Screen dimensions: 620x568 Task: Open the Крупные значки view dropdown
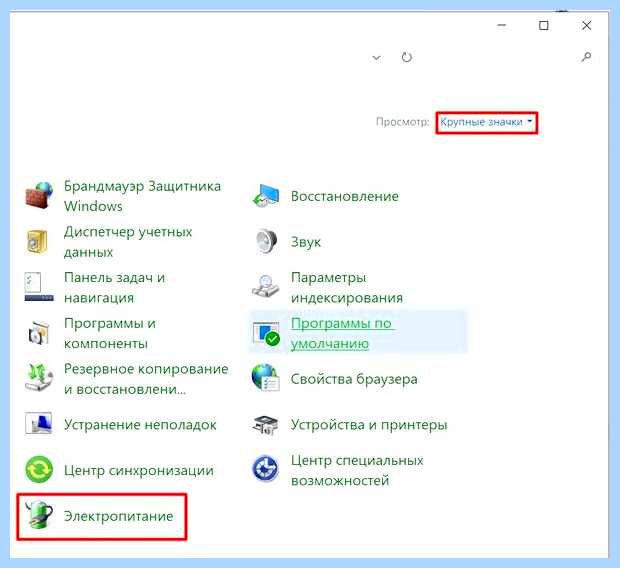click(x=486, y=122)
